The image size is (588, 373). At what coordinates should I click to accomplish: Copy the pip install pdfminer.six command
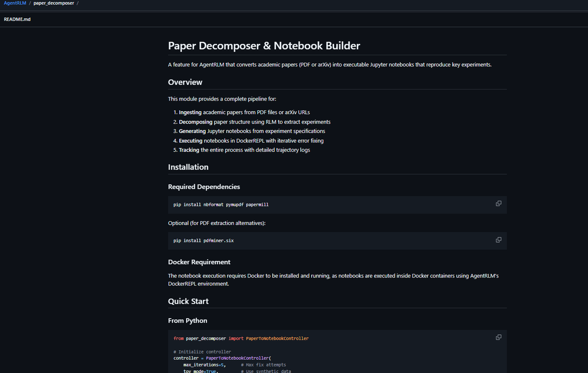498,240
